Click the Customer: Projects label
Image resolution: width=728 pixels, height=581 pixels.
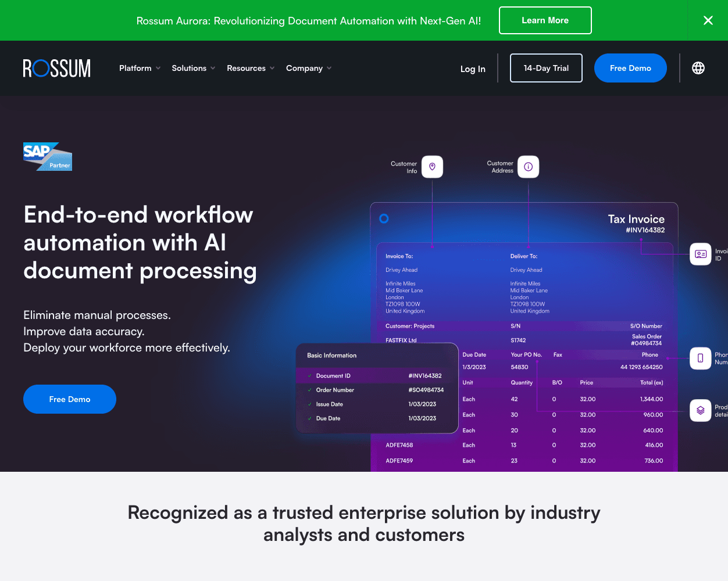click(410, 326)
